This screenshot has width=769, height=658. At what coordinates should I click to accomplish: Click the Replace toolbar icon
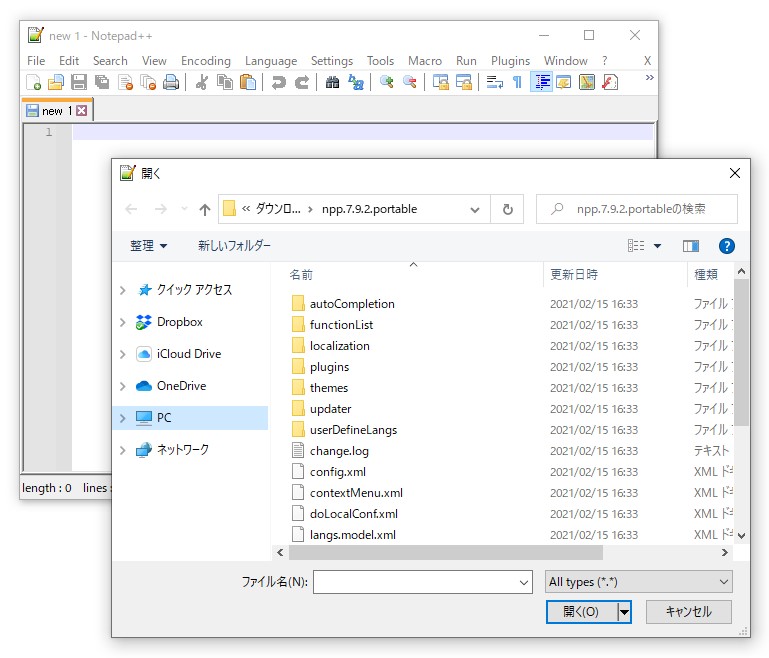pos(356,82)
